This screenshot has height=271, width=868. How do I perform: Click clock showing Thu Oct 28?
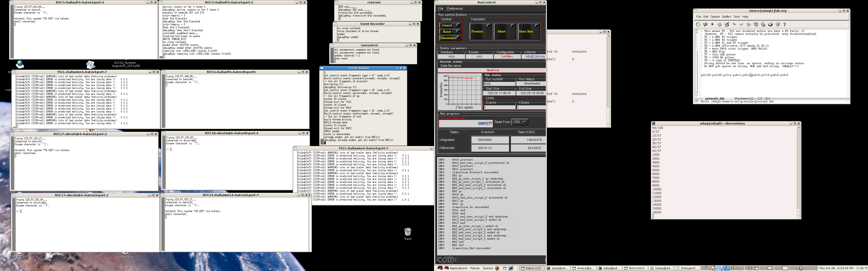[x=836, y=268]
